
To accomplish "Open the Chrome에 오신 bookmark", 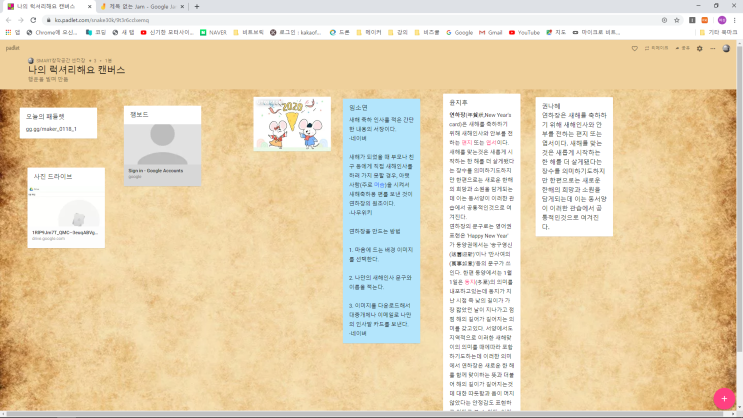I will 52,32.
